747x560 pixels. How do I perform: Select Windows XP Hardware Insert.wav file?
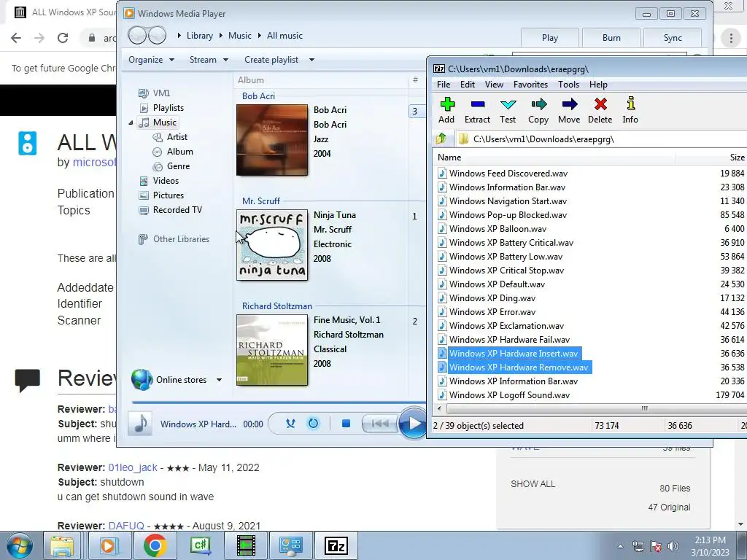click(513, 354)
